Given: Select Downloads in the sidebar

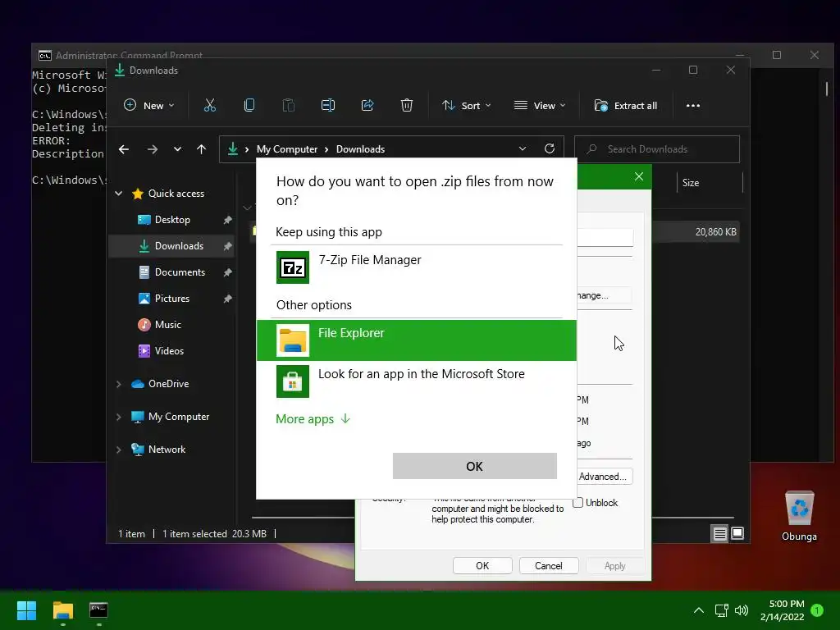Looking at the screenshot, I should 171,246.
